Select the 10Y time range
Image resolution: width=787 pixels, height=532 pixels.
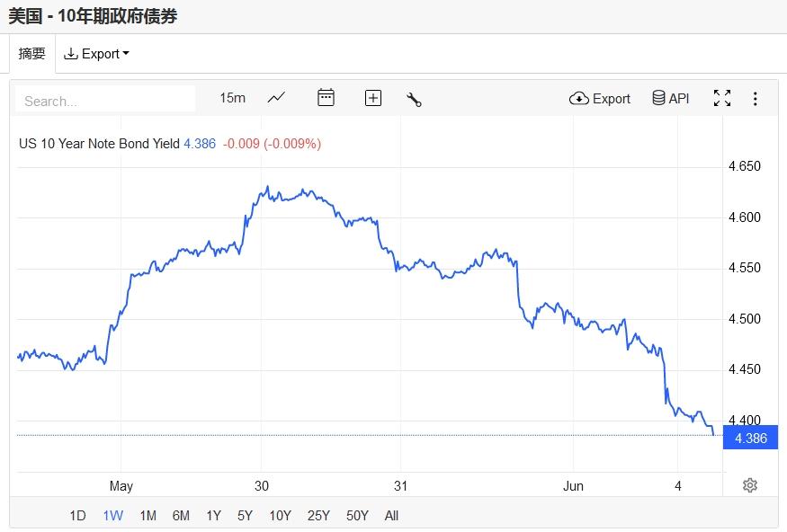[x=280, y=515]
